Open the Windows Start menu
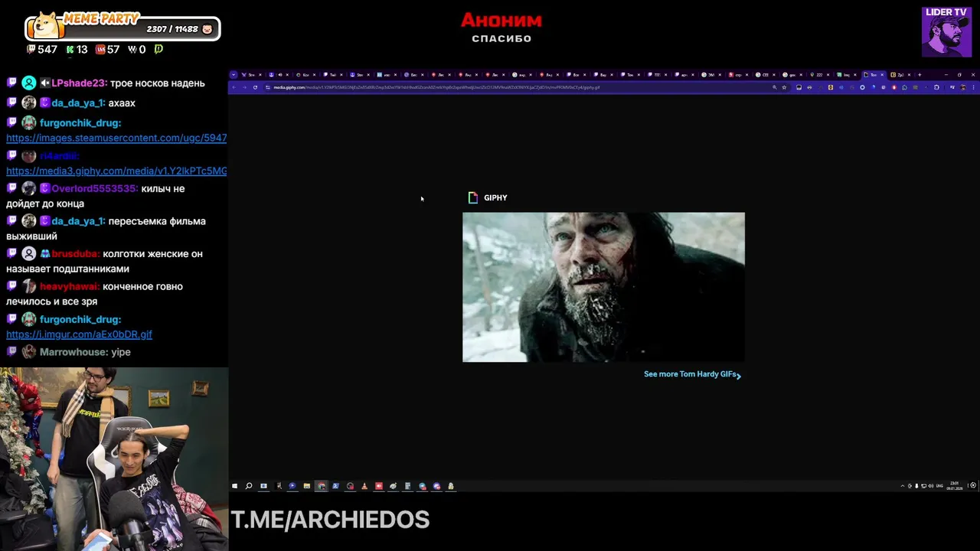This screenshot has width=980, height=551. [234, 486]
